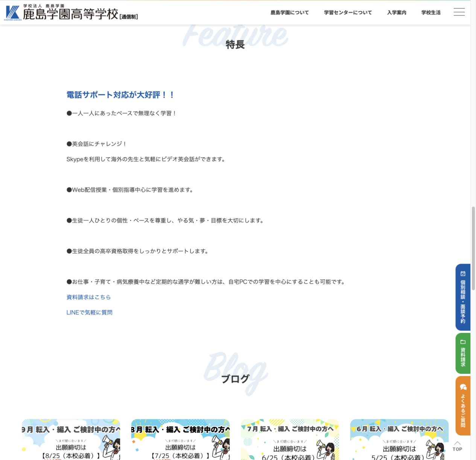Select 学校生活 in the navigation
This screenshot has height=460, width=476.
(431, 12)
